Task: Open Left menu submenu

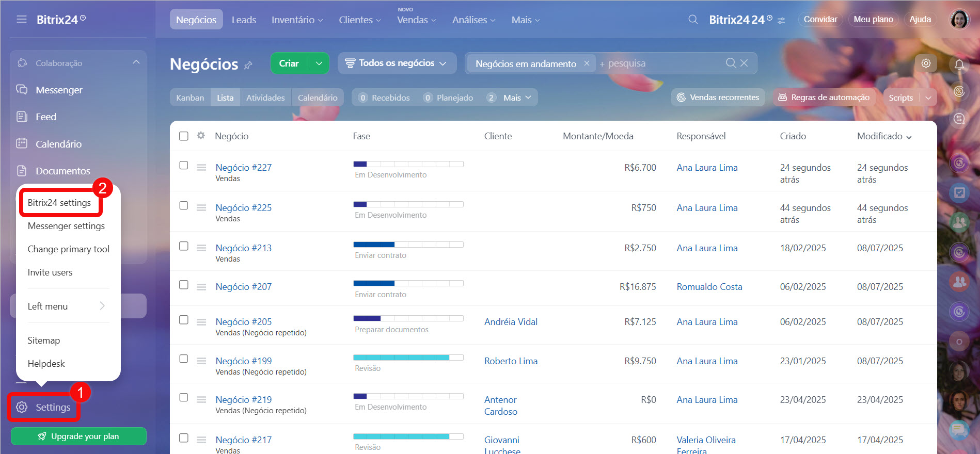Action: [x=68, y=306]
